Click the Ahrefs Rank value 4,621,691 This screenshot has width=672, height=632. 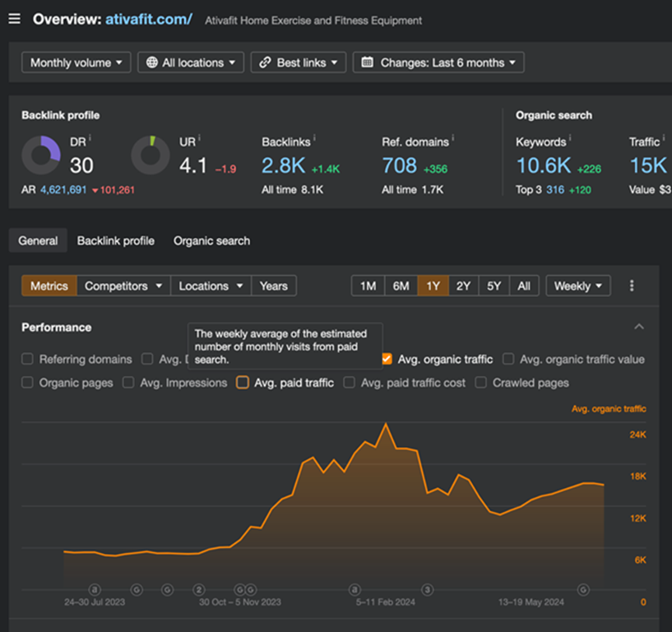(x=63, y=190)
